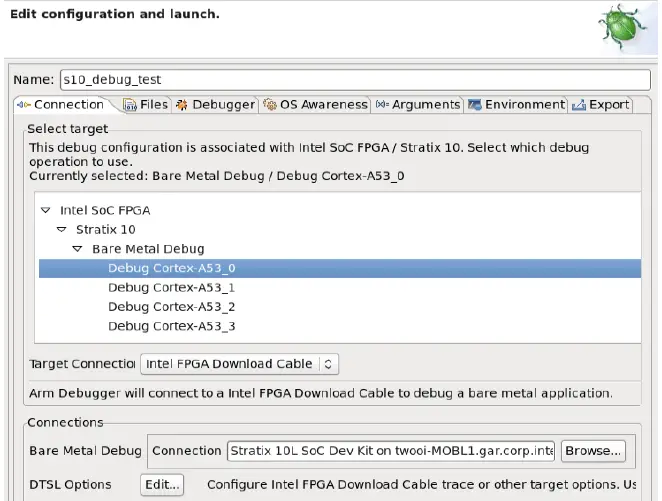The image size is (662, 501).
Task: Collapse the Bare Metal Debug node
Action: [x=77, y=249]
